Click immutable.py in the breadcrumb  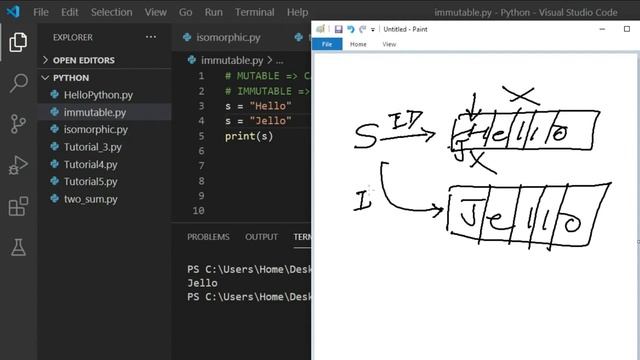(x=231, y=60)
